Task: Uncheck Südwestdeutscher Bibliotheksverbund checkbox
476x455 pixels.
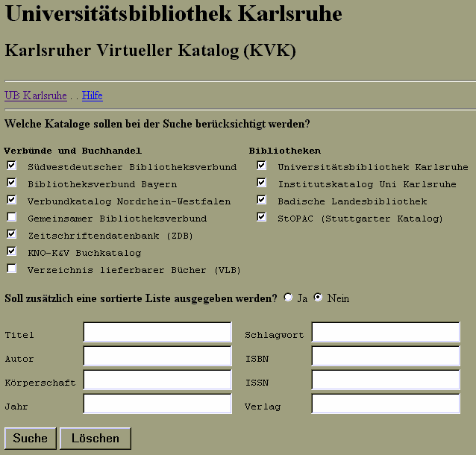Action: click(11, 166)
